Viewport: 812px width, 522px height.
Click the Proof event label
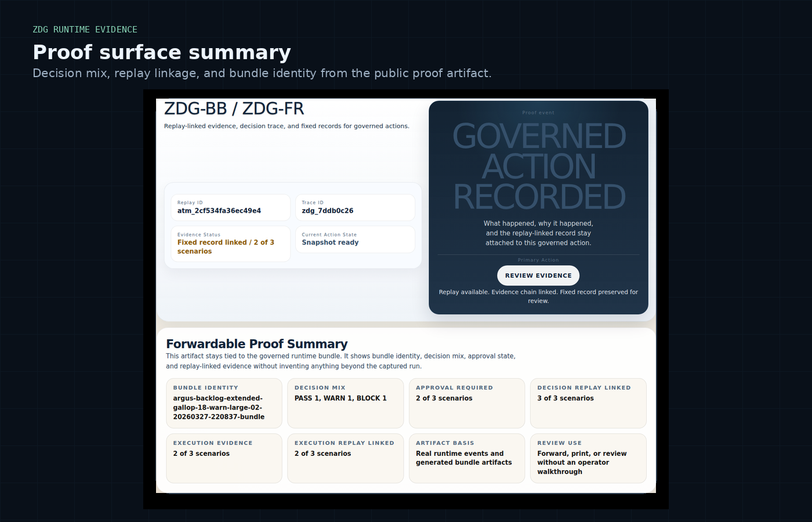pyautogui.click(x=538, y=113)
